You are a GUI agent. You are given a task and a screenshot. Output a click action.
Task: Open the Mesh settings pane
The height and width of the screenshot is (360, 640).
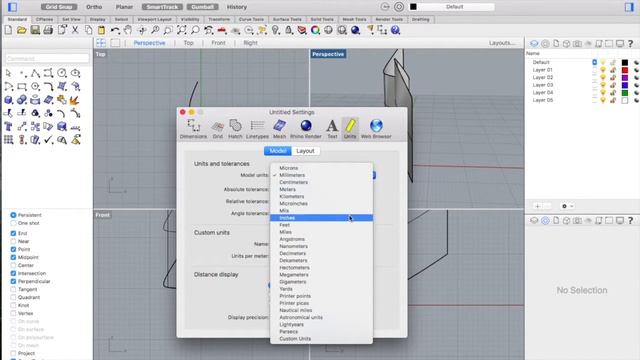(280, 129)
